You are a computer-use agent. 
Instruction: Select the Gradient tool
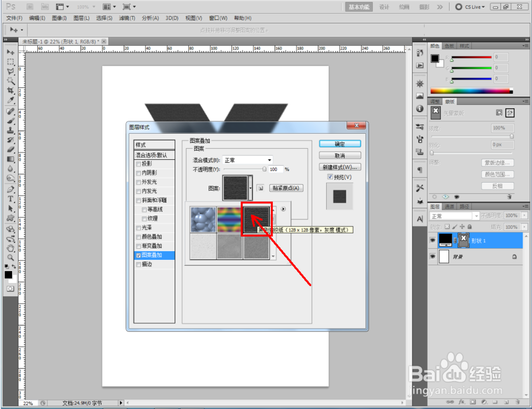coord(11,159)
